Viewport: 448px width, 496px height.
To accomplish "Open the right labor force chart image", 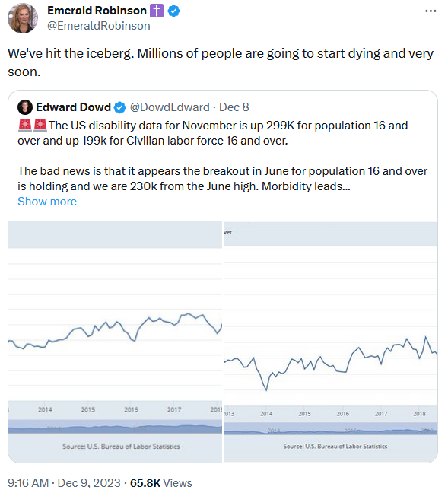I will click(x=331, y=342).
